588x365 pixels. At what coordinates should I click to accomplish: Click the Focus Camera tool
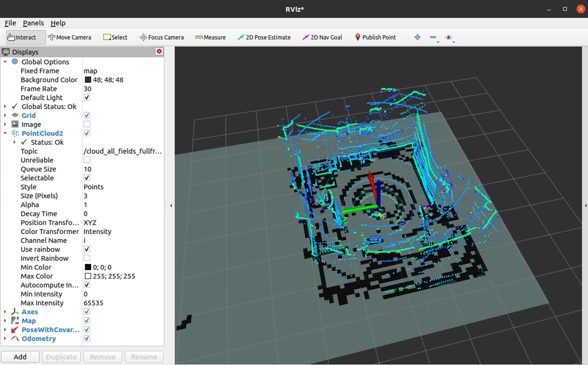162,37
